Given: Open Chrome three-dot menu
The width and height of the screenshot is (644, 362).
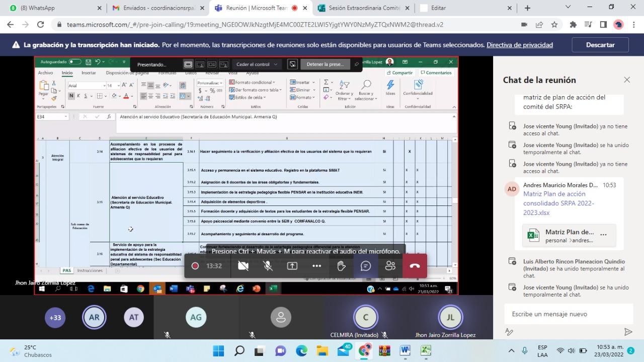Looking at the screenshot, I should pyautogui.click(x=633, y=25).
